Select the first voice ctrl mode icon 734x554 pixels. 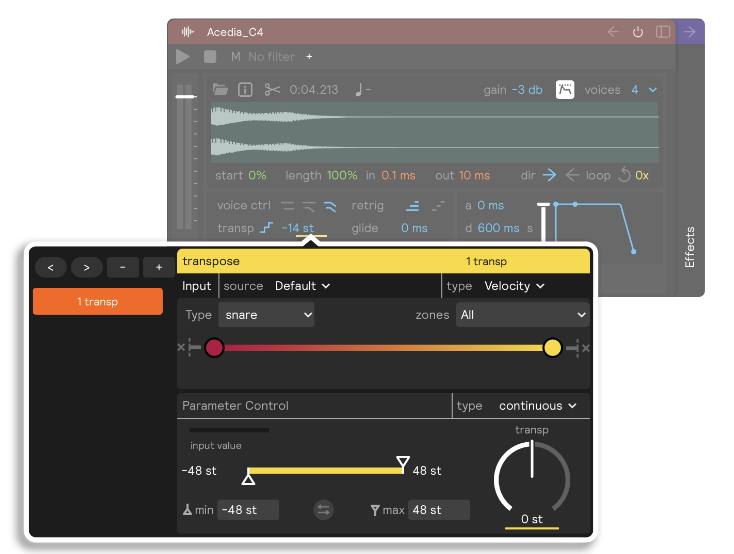pyautogui.click(x=287, y=206)
